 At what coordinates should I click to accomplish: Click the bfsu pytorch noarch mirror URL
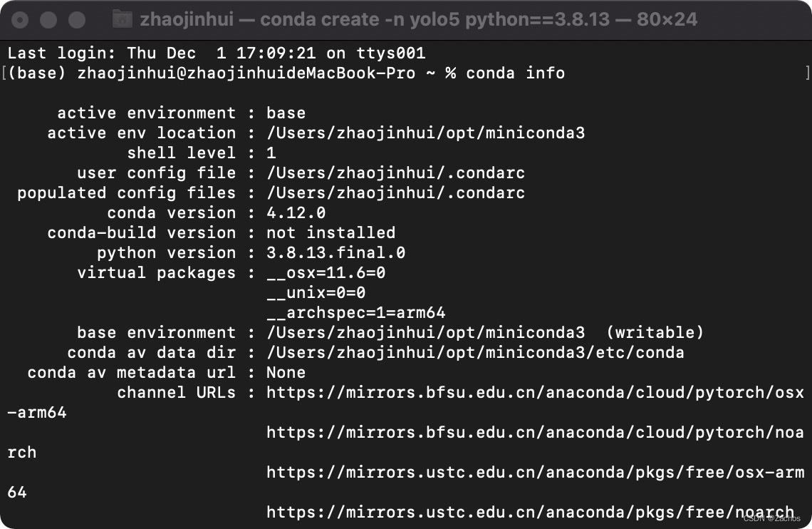tap(534, 432)
